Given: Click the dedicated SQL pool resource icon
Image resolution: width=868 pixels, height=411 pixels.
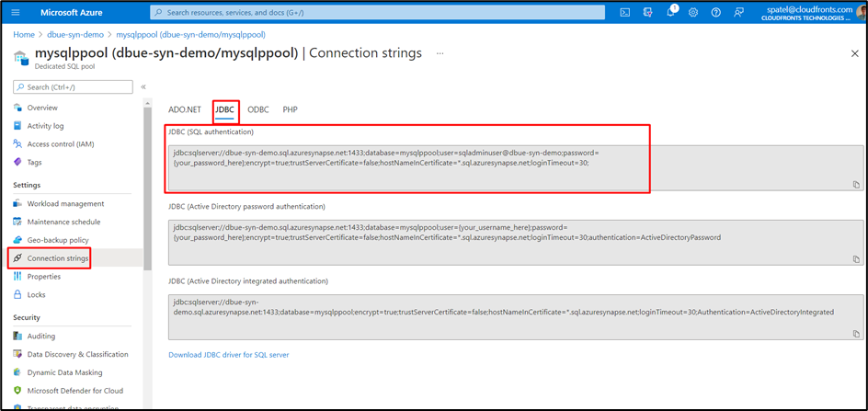Looking at the screenshot, I should click(x=20, y=56).
